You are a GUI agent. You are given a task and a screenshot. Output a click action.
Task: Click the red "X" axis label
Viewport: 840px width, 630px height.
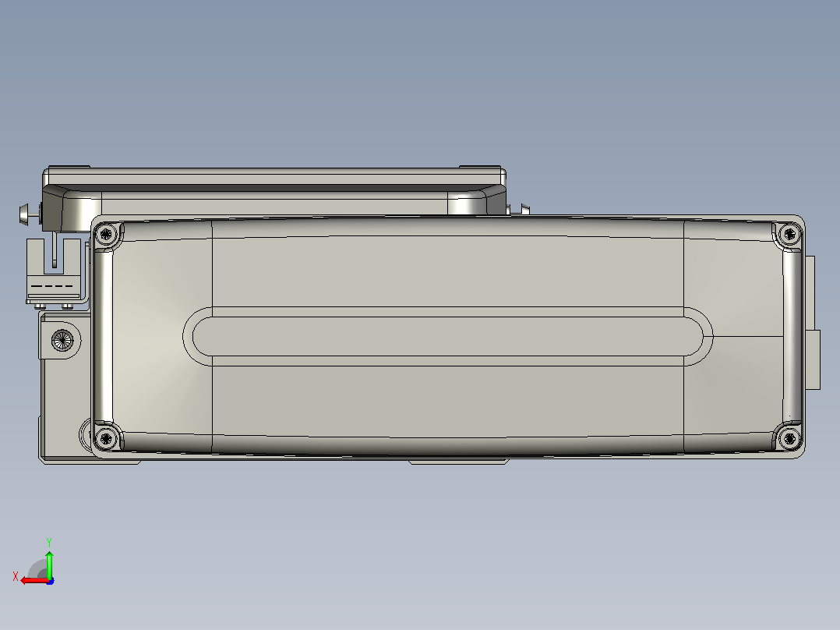click(x=16, y=577)
